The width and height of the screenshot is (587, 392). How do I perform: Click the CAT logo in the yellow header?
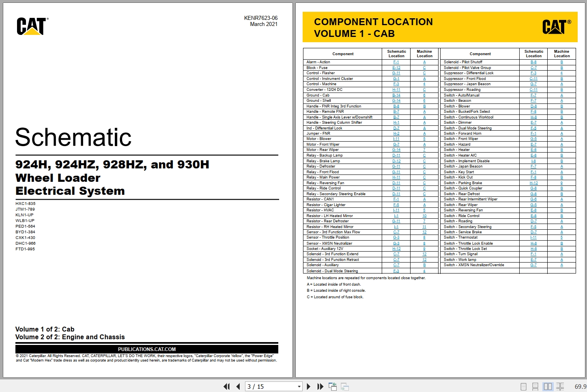[557, 27]
